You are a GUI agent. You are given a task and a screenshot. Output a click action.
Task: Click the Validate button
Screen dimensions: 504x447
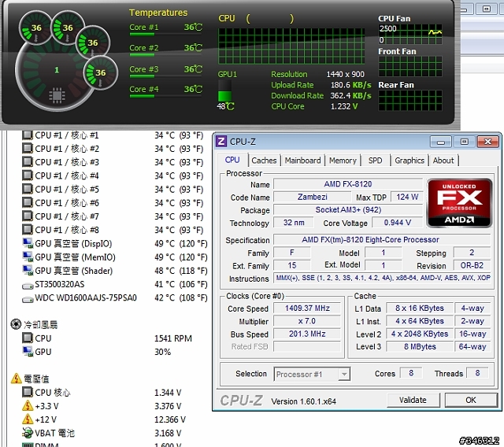(413, 400)
